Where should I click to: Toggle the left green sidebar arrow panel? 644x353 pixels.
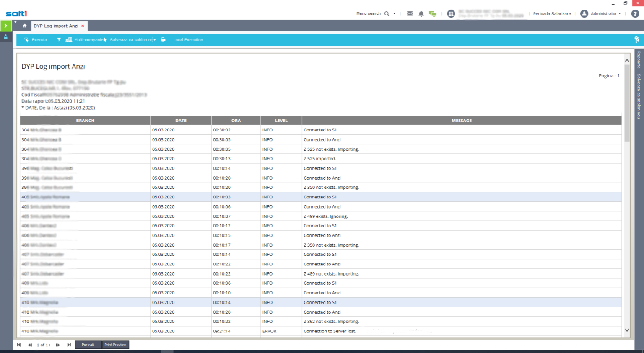[5, 26]
